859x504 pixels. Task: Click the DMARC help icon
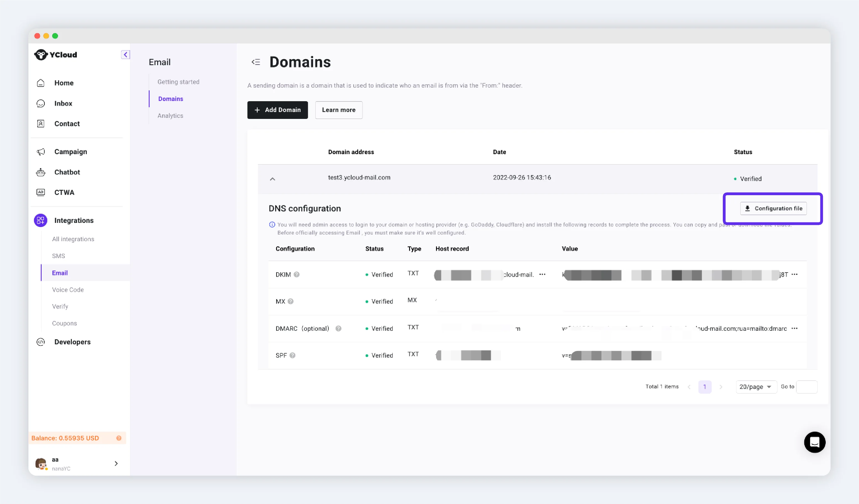[338, 328]
